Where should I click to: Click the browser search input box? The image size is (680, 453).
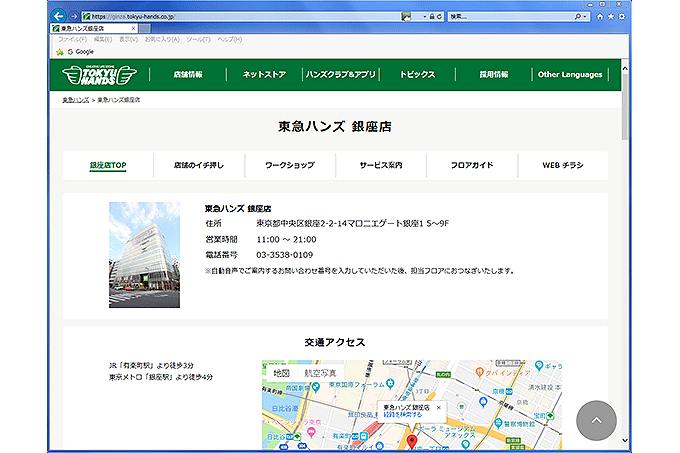pos(510,16)
